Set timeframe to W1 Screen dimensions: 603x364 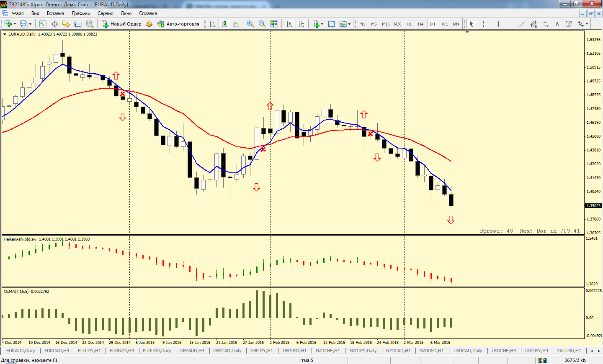point(444,24)
